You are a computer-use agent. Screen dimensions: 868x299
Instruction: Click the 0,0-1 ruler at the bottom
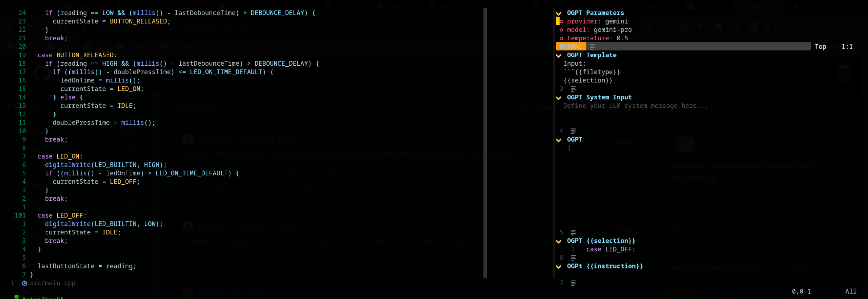click(801, 291)
